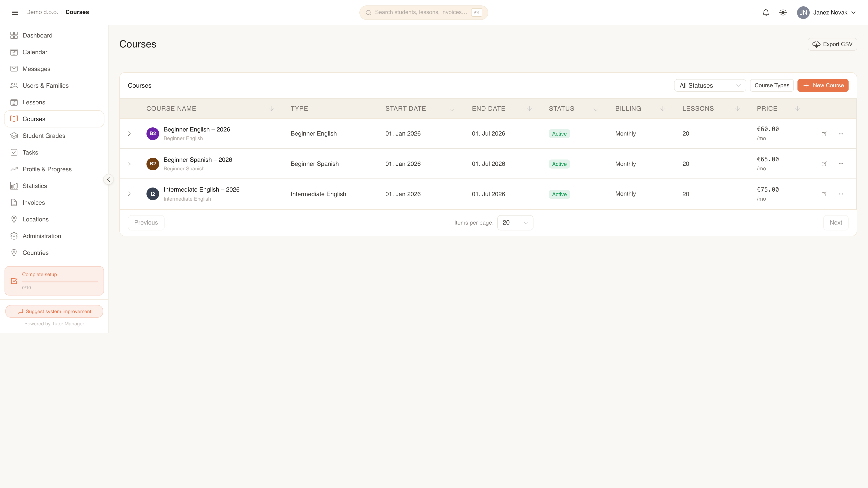Toggle the light/dark theme sun icon
Screen dimensions: 868x488
pyautogui.click(x=783, y=12)
